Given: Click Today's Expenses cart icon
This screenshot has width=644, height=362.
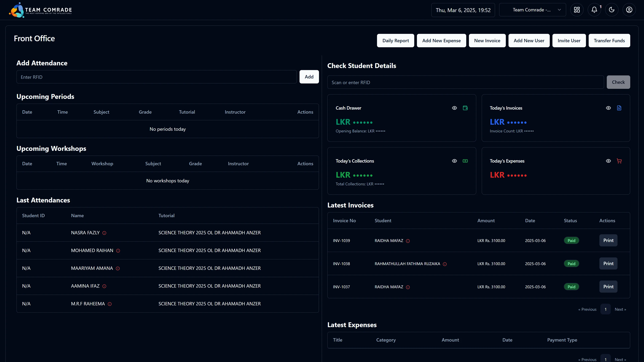Looking at the screenshot, I should (x=619, y=161).
